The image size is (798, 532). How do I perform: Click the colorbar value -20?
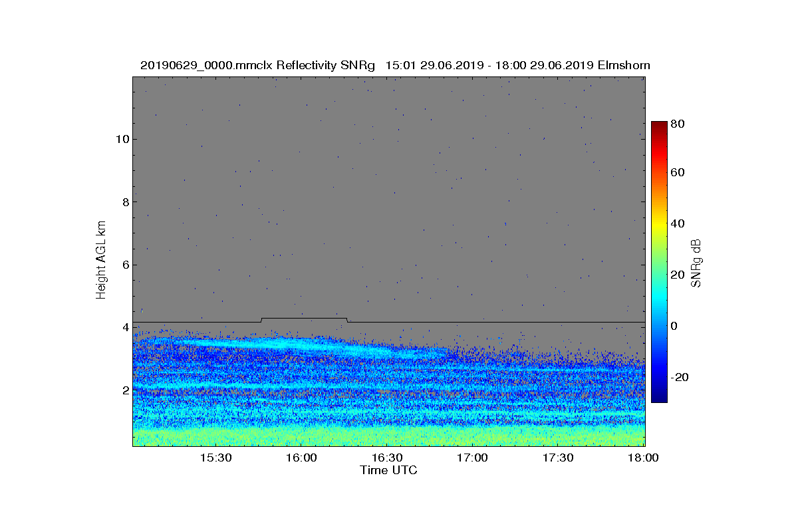tap(680, 377)
